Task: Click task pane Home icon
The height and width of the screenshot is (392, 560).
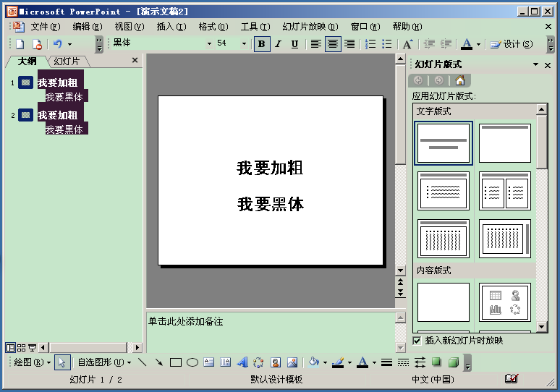Action: tap(460, 80)
